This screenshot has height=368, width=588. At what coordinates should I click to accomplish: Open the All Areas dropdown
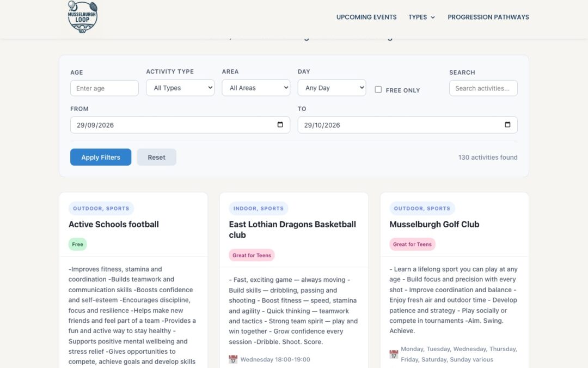coord(256,87)
